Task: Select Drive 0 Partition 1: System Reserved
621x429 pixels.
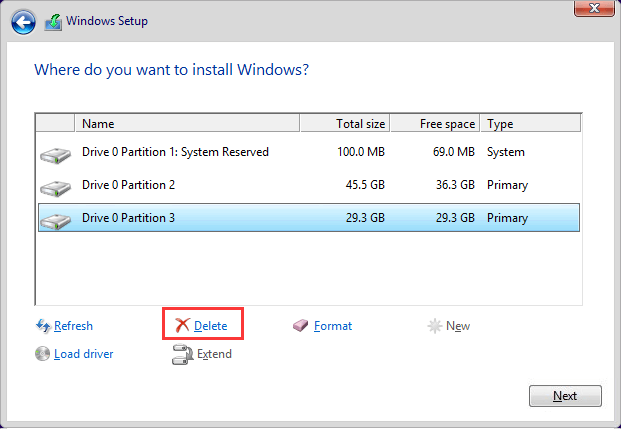Action: point(175,152)
